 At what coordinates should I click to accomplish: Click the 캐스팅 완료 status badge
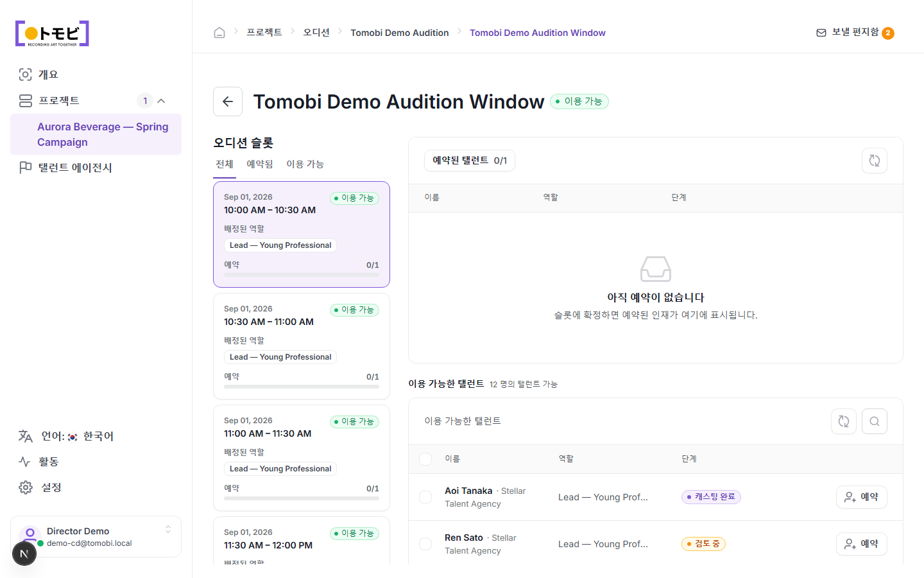(711, 497)
